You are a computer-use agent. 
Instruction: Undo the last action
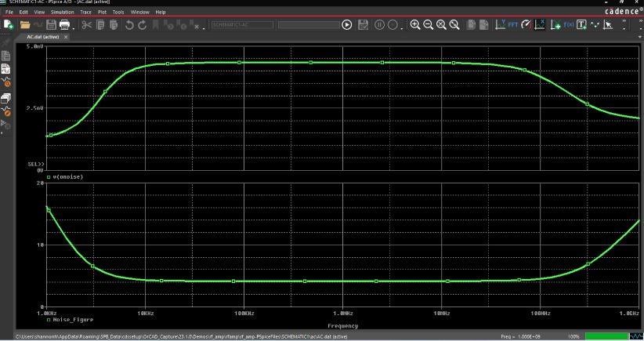(129, 25)
